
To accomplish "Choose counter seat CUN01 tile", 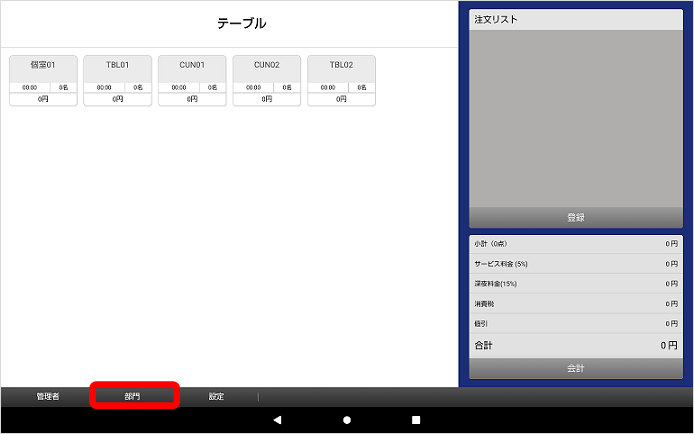I will click(x=192, y=80).
